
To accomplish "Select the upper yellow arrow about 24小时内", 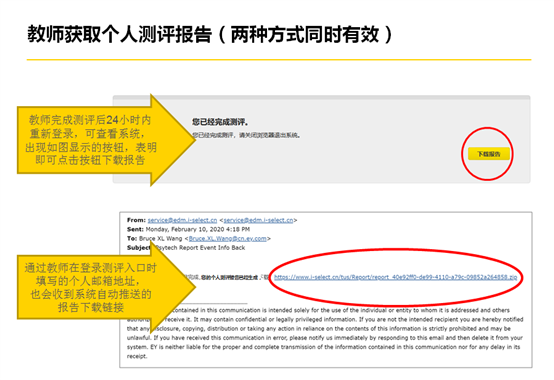I will click(106, 140).
